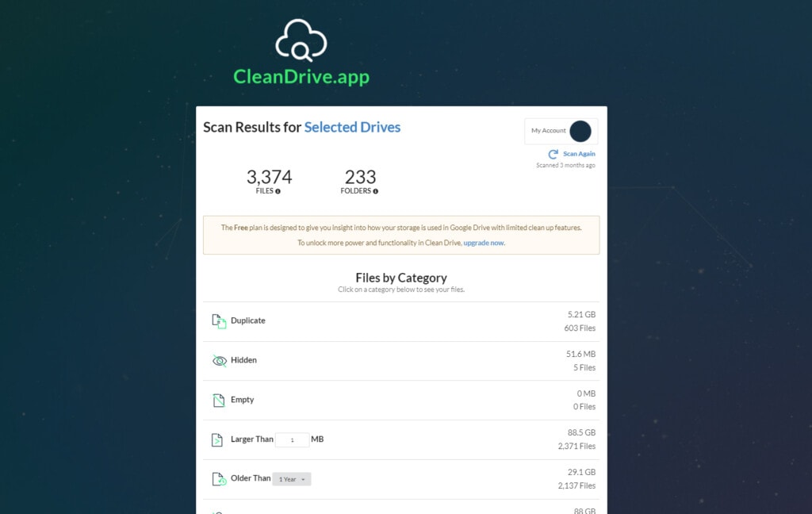Screen dimensions: 812x514
Task: Open the My Account button
Action: (561, 131)
